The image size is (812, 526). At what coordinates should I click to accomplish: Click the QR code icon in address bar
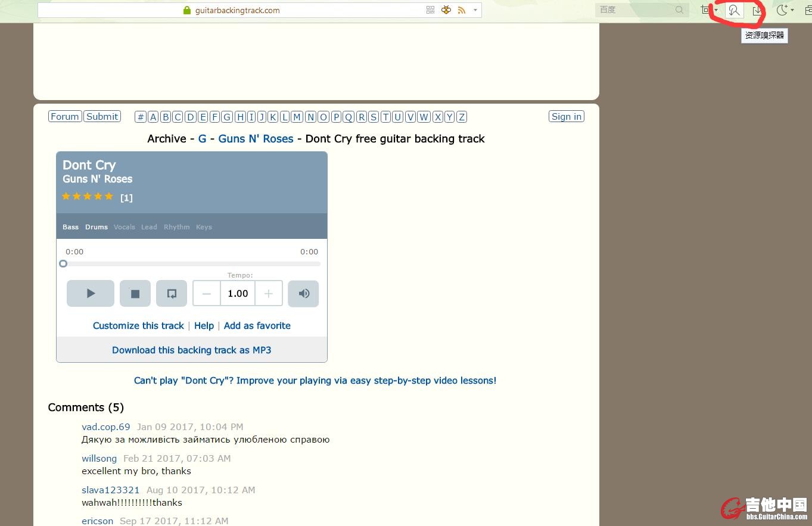[x=431, y=10]
